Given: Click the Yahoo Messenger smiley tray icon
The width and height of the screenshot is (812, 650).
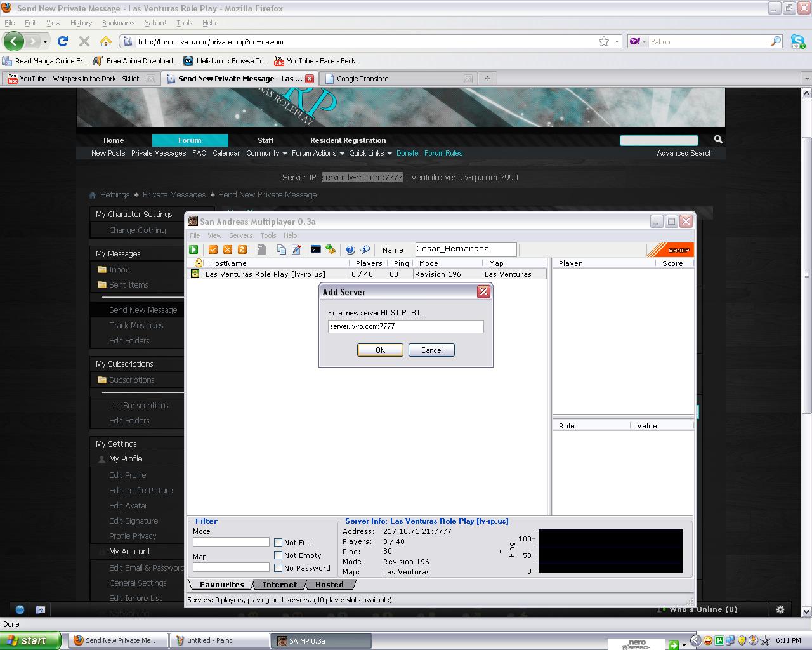Looking at the screenshot, I should pyautogui.click(x=708, y=640).
